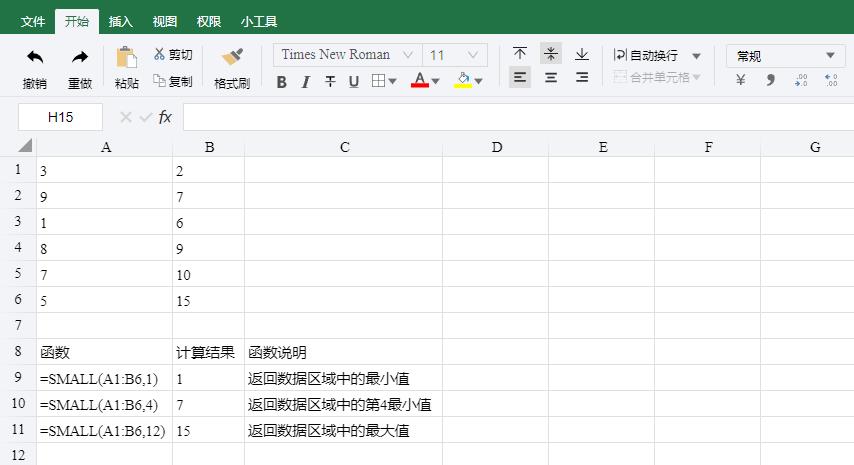Viewport: 854px width, 465px height.
Task: Align cell content to vertical middle
Action: [551, 53]
